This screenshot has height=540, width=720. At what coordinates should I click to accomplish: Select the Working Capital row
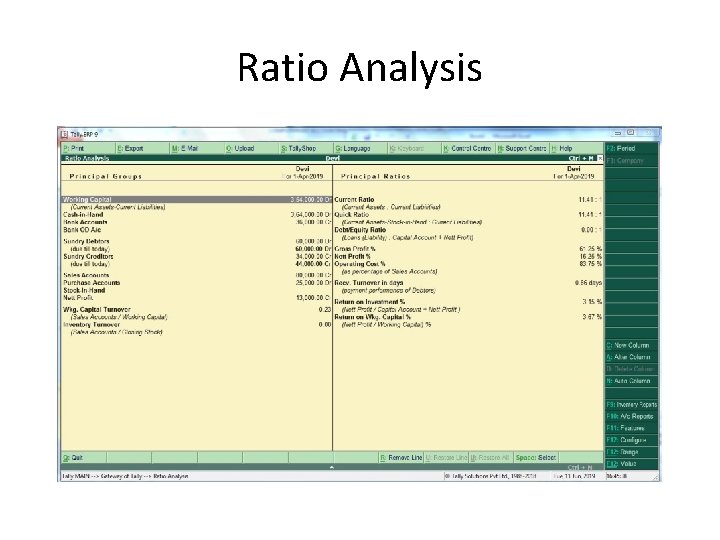(x=197, y=200)
